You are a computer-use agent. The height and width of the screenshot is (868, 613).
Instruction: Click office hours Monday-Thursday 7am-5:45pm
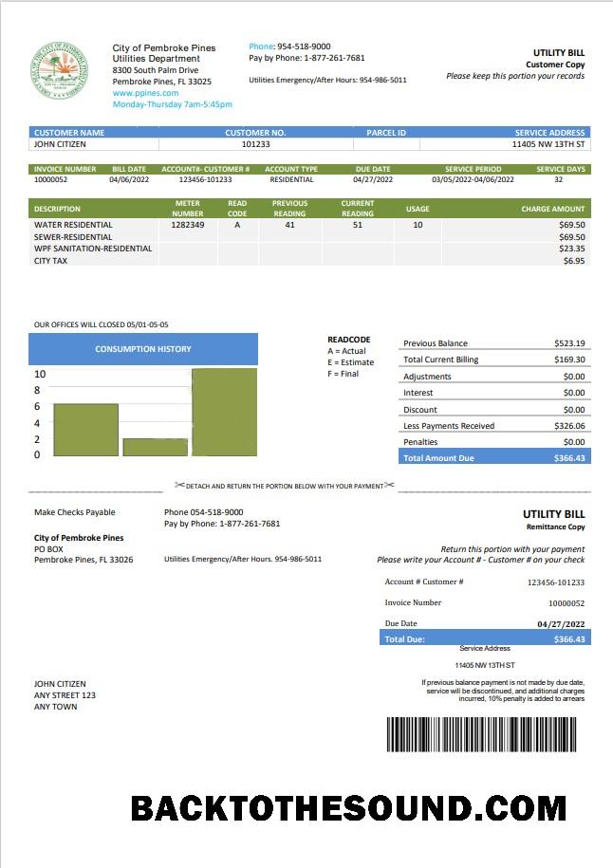click(x=173, y=104)
